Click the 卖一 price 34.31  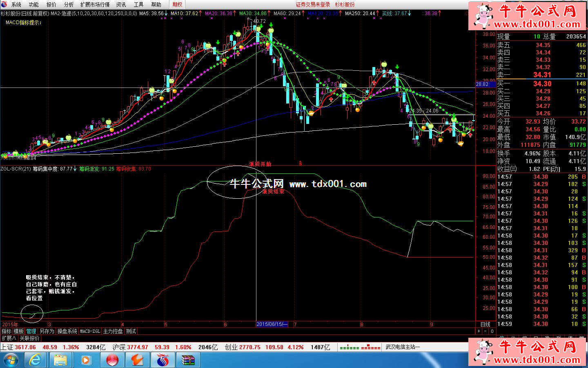(542, 75)
